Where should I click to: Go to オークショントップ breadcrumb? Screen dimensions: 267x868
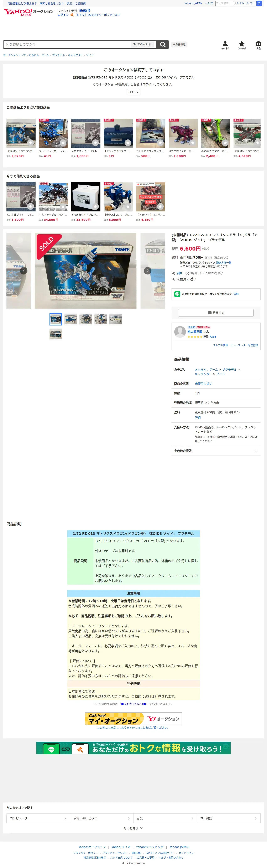[15, 55]
